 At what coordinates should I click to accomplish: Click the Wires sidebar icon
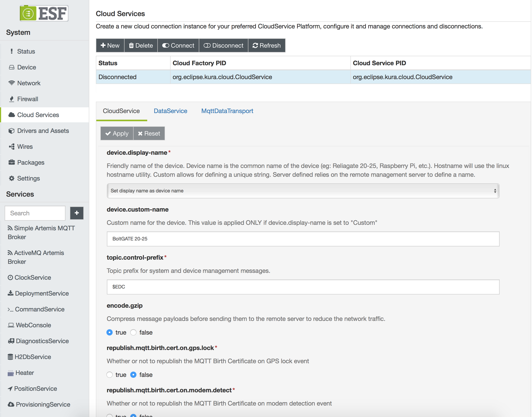(x=11, y=146)
